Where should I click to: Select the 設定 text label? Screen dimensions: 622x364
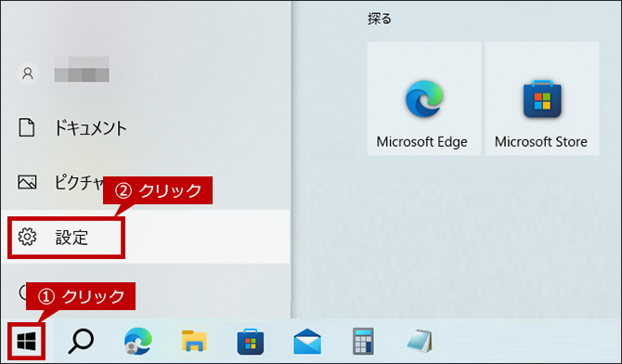coord(71,237)
